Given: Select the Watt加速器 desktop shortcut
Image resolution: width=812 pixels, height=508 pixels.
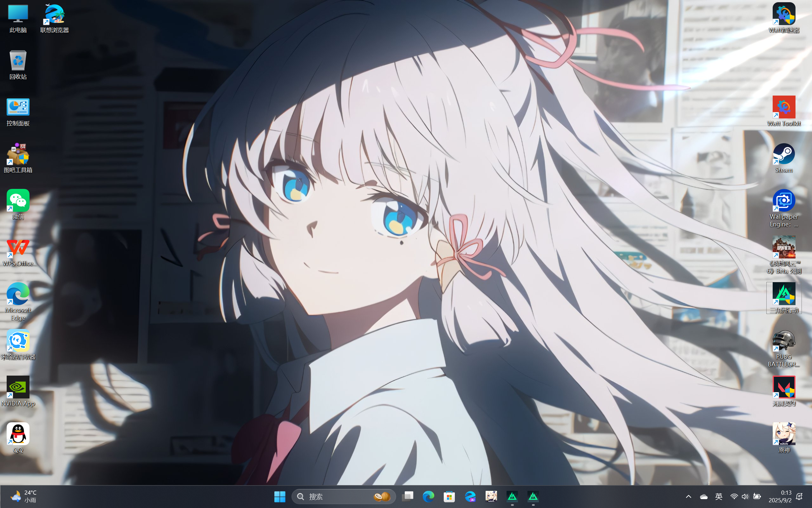Looking at the screenshot, I should point(784,19).
